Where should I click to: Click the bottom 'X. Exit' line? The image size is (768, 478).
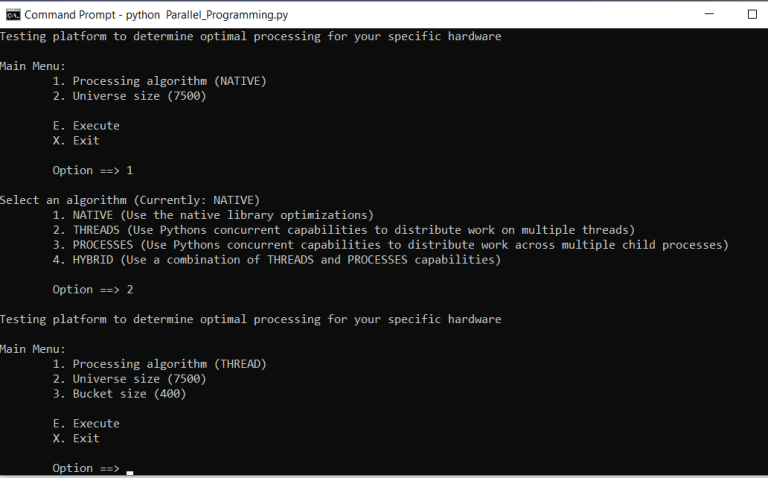point(76,438)
